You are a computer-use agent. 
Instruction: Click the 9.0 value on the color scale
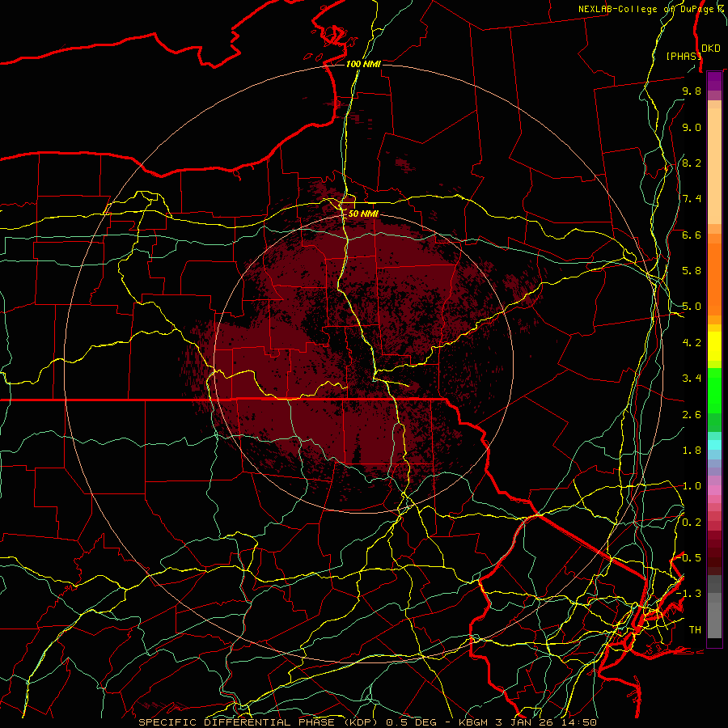692,127
